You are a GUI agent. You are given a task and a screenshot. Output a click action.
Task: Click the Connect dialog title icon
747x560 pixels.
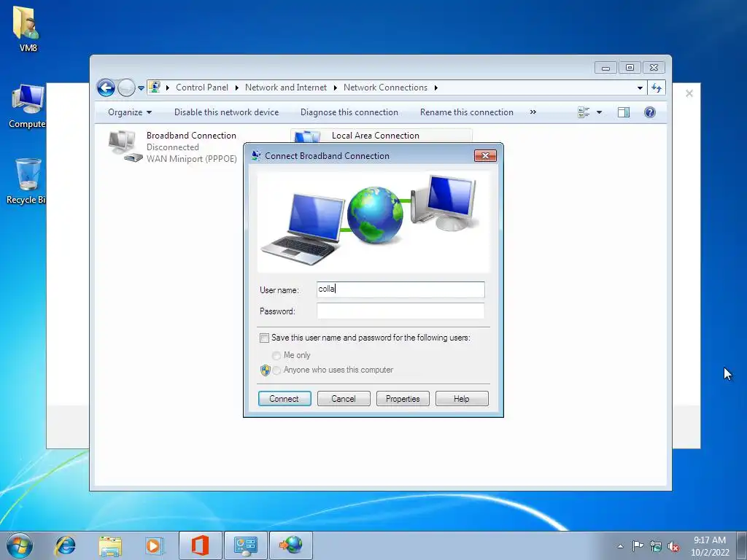(x=256, y=156)
